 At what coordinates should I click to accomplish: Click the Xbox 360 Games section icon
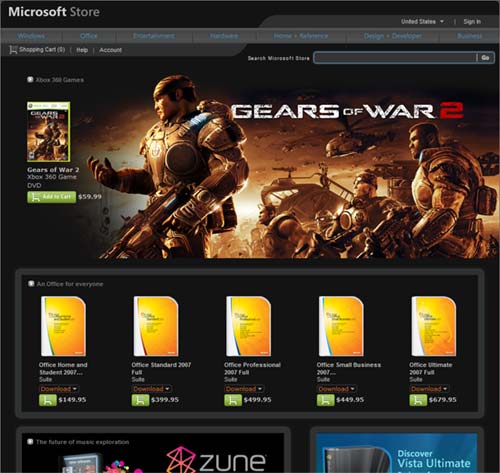point(30,80)
